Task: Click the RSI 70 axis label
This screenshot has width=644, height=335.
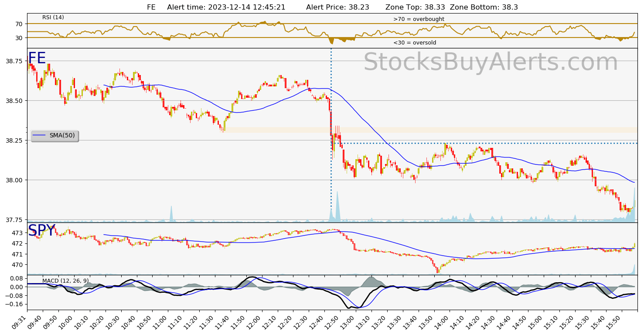Action: (19, 24)
